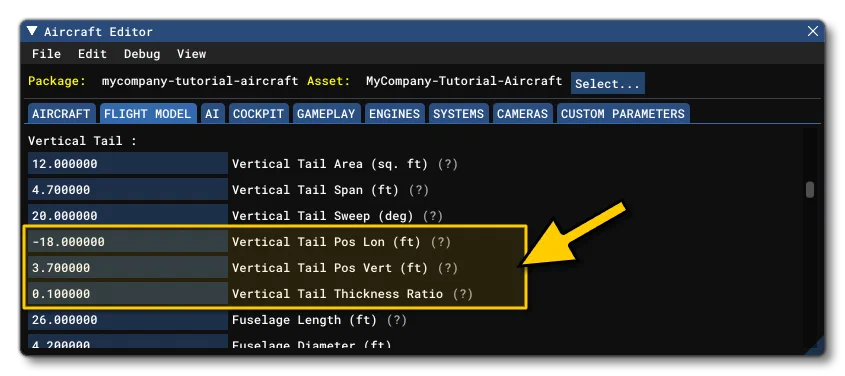Image resolution: width=845 pixels, height=376 pixels.
Task: Click the Select... asset button
Action: point(607,83)
